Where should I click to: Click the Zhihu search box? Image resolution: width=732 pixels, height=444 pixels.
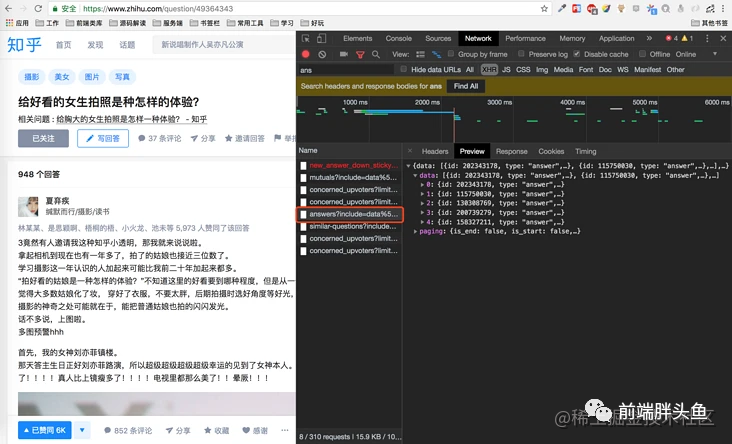click(224, 45)
